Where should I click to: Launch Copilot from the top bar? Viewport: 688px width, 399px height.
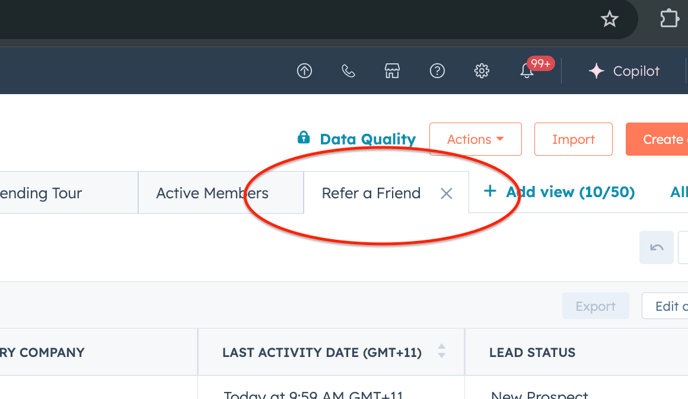[624, 71]
